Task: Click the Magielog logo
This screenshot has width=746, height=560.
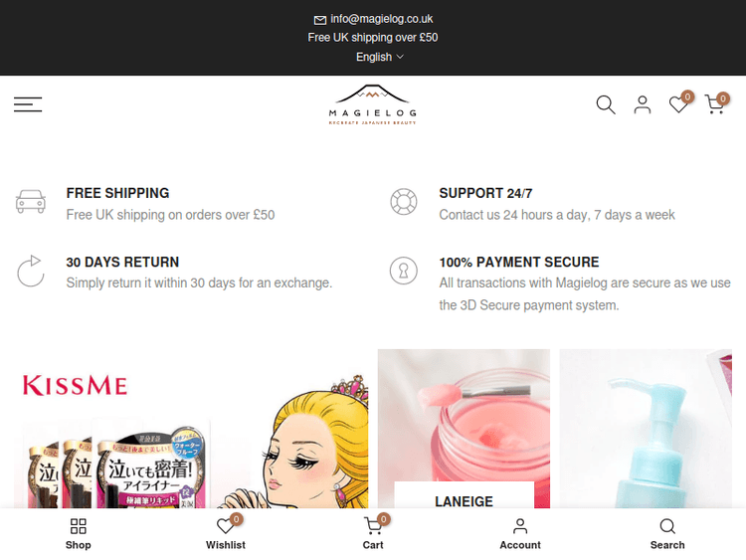Action: [373, 104]
